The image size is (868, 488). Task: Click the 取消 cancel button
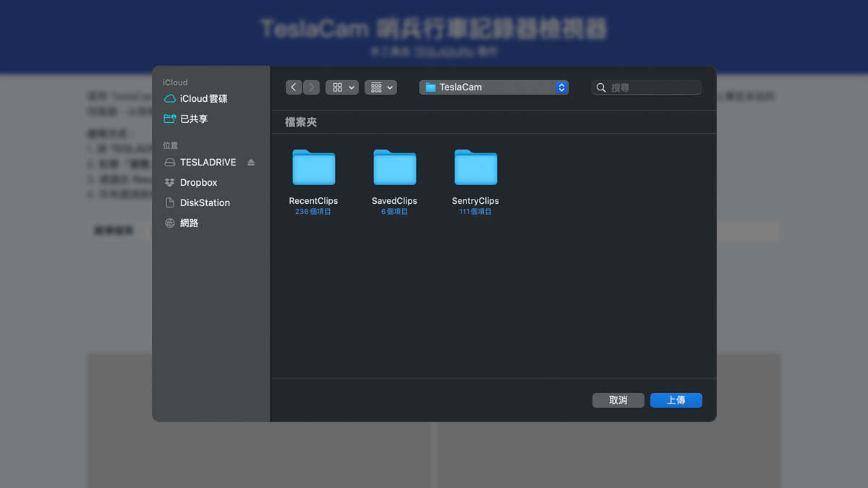coord(618,401)
